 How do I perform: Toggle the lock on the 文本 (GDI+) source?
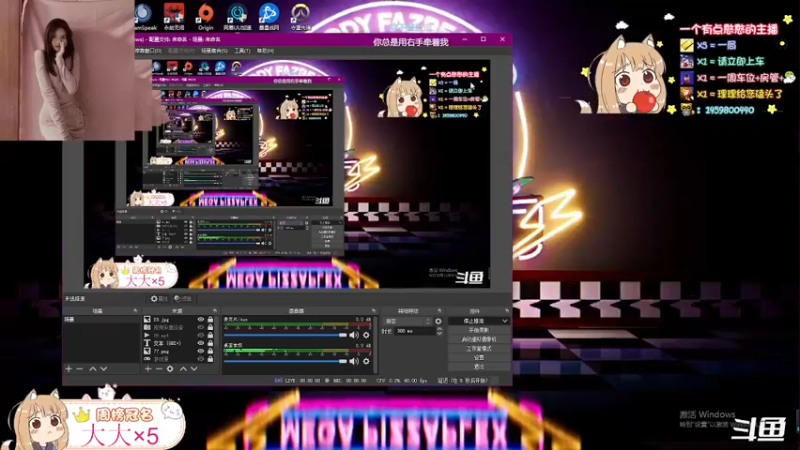210,343
